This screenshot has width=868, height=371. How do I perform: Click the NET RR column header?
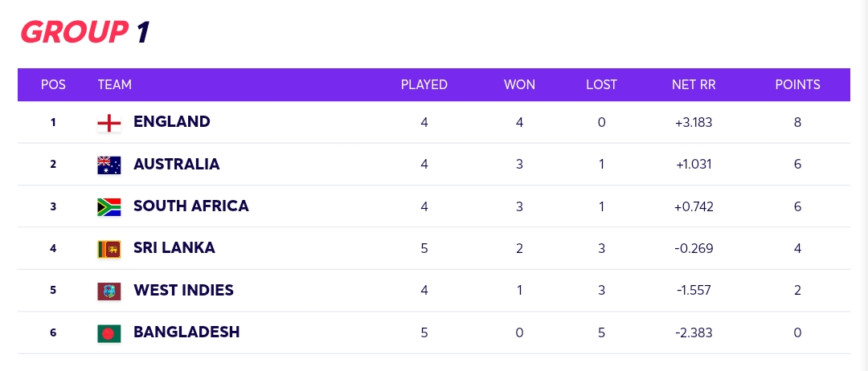(x=694, y=84)
